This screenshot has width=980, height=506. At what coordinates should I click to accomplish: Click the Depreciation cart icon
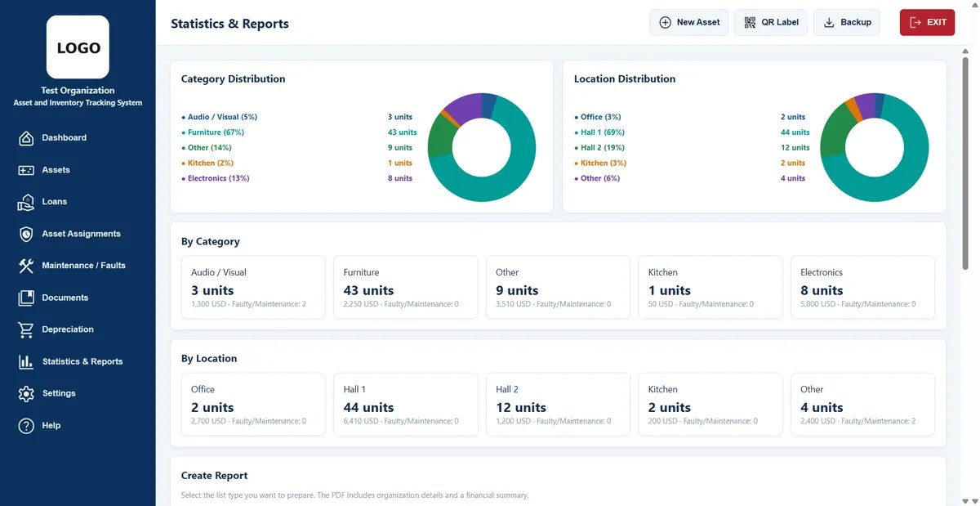(26, 329)
